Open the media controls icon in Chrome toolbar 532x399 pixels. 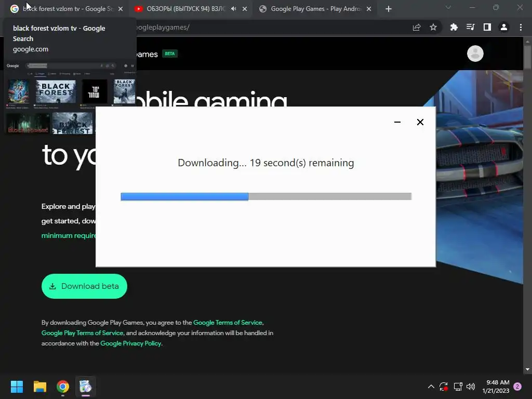tap(470, 27)
